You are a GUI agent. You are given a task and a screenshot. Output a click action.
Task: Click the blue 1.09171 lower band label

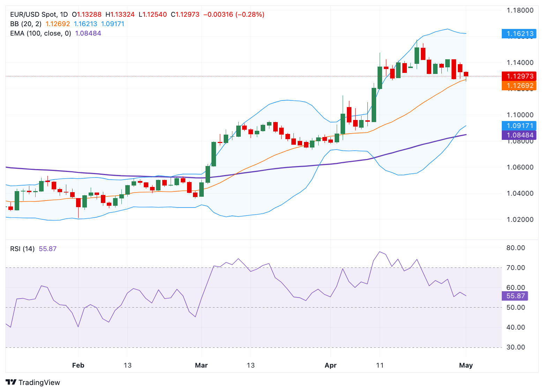point(519,125)
